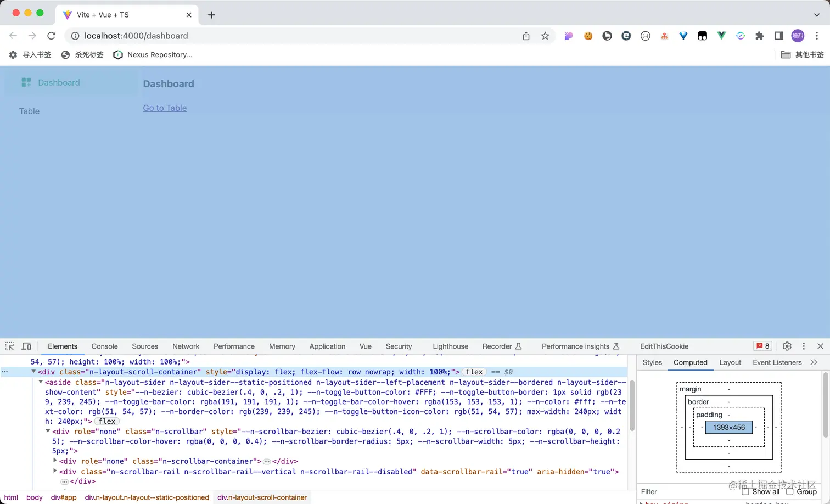830x504 pixels.
Task: Click the browser forward arrow
Action: click(x=32, y=36)
